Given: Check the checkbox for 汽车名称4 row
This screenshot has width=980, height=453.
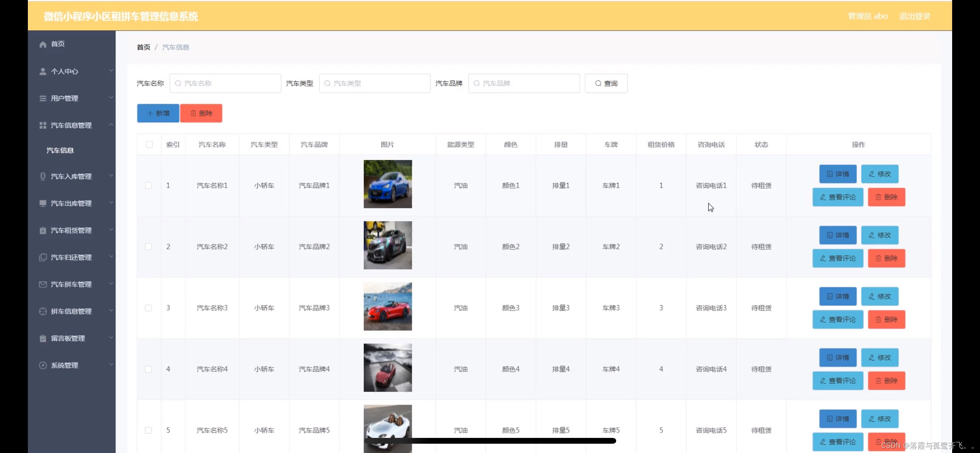Looking at the screenshot, I should click(148, 369).
